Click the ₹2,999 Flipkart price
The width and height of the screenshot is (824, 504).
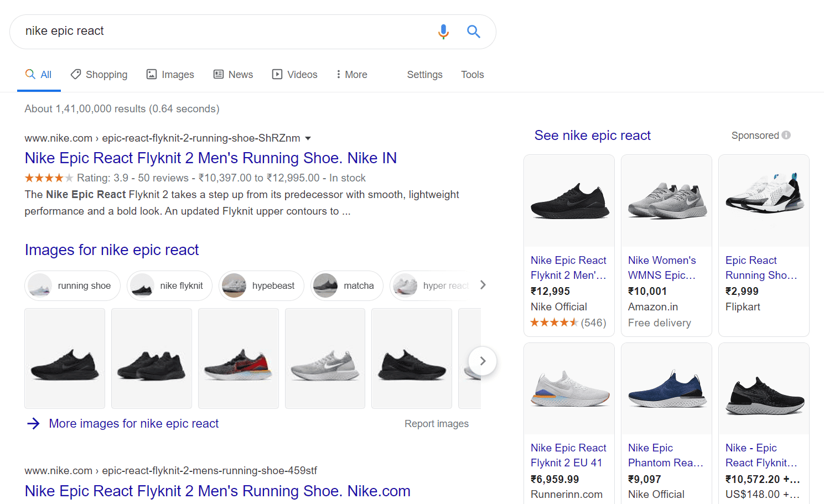[x=742, y=292]
